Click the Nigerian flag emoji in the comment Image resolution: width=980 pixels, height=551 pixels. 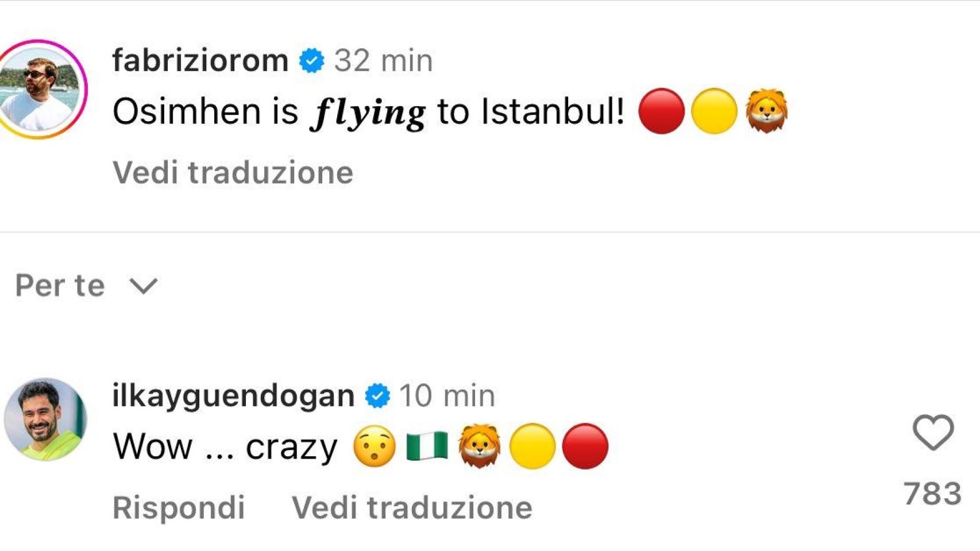tap(427, 446)
